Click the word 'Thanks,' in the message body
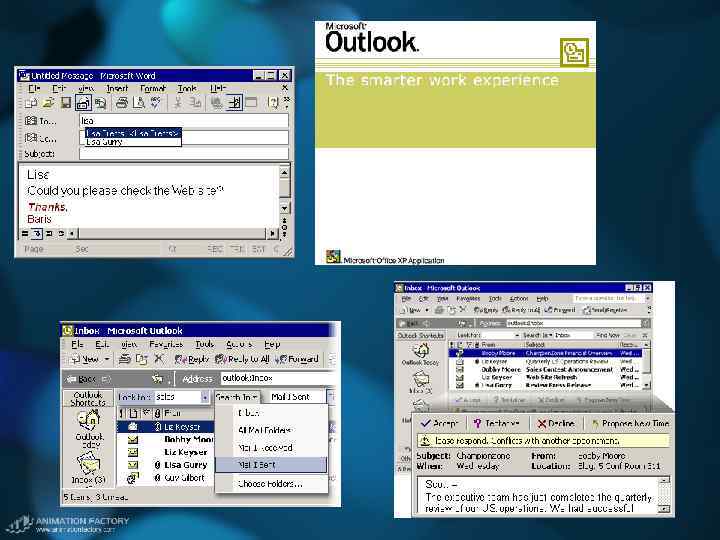Image resolution: width=720 pixels, height=540 pixels. (48, 207)
